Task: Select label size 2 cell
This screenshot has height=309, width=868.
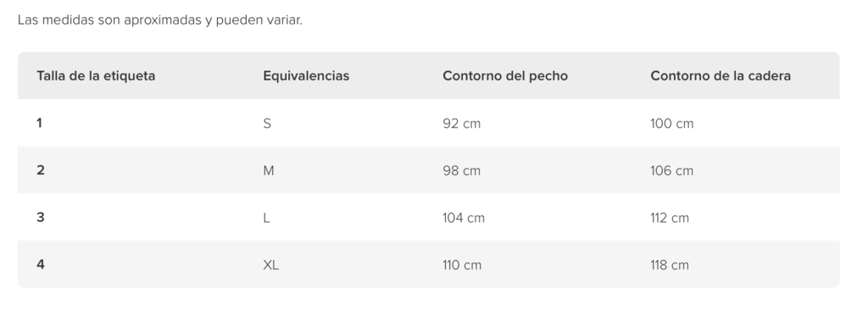Action: tap(41, 170)
